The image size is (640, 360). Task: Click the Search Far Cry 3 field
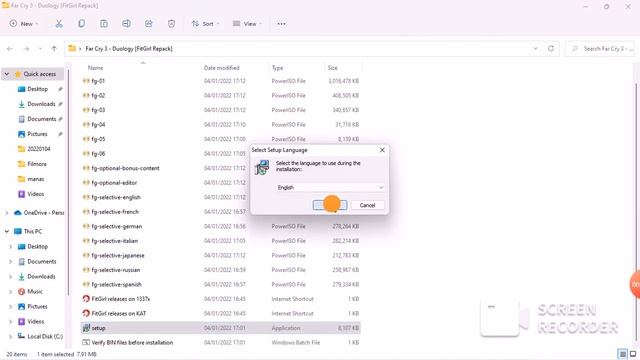pos(600,49)
